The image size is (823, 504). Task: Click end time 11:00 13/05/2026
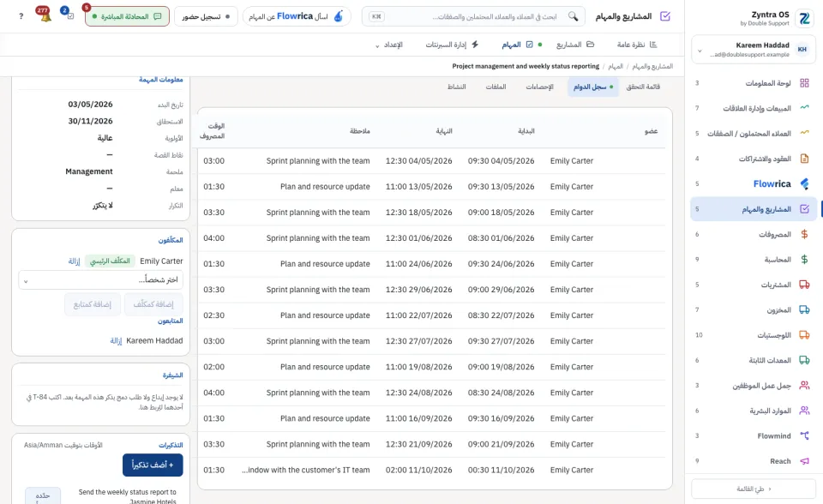coord(418,186)
